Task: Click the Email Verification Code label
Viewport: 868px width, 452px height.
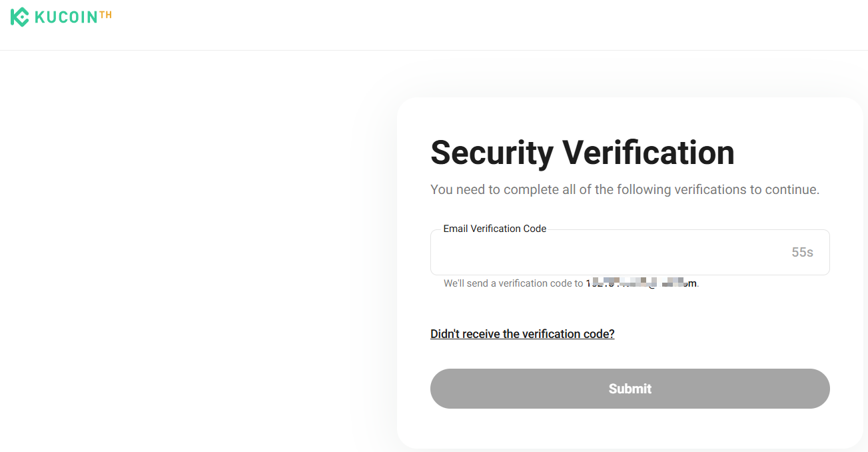Action: 494,229
